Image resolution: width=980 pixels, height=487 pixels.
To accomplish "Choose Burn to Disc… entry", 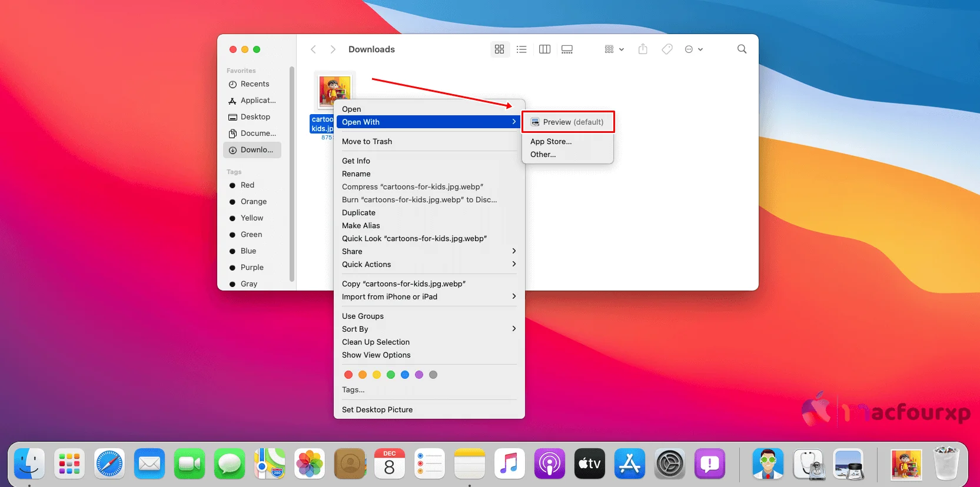I will (429, 199).
